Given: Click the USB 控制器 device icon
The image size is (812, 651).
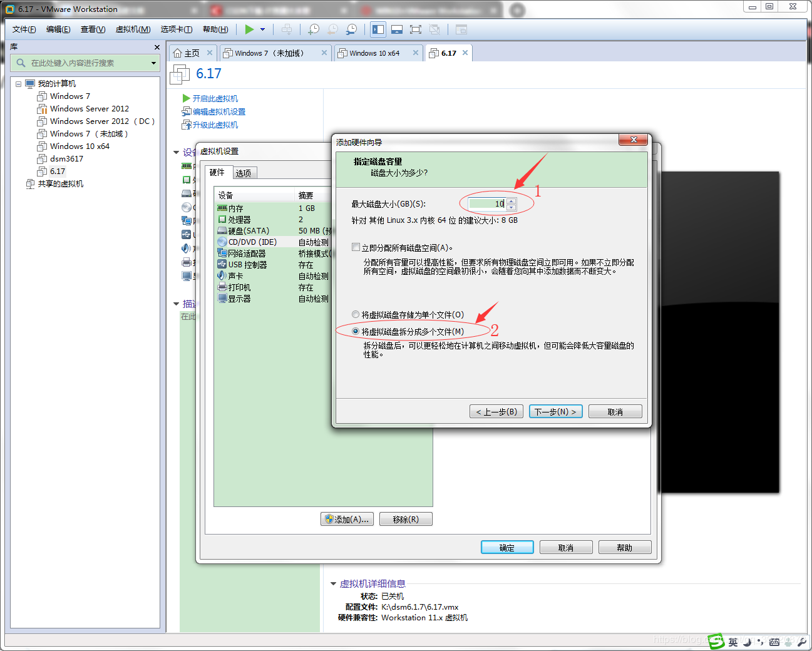Looking at the screenshot, I should pos(222,265).
